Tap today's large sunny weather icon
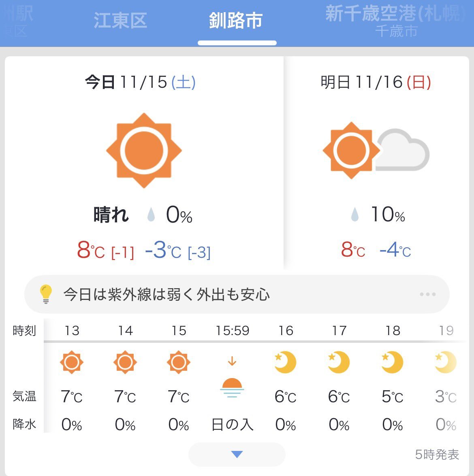Viewport: 474px width, 476px height. pyautogui.click(x=144, y=151)
